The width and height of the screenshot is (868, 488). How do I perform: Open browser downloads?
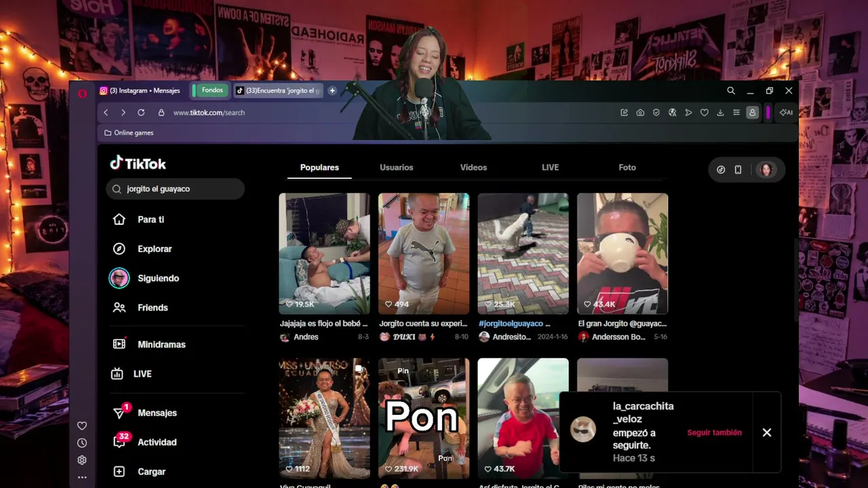[720, 113]
